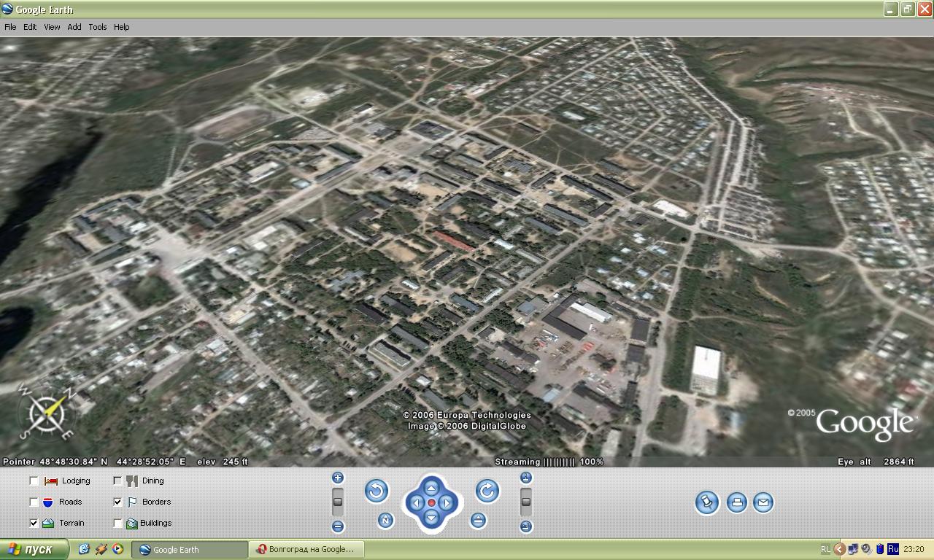Print the current view
Image resolution: width=934 pixels, height=560 pixels.
737,502
